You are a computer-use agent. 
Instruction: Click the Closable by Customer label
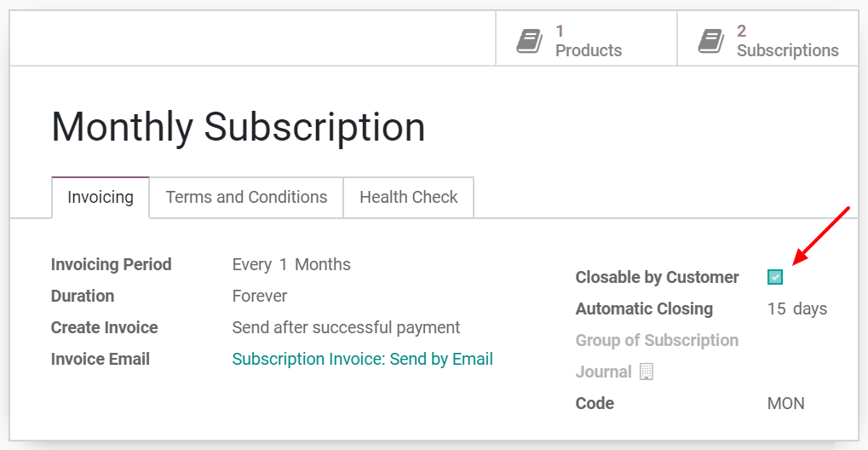tap(657, 277)
